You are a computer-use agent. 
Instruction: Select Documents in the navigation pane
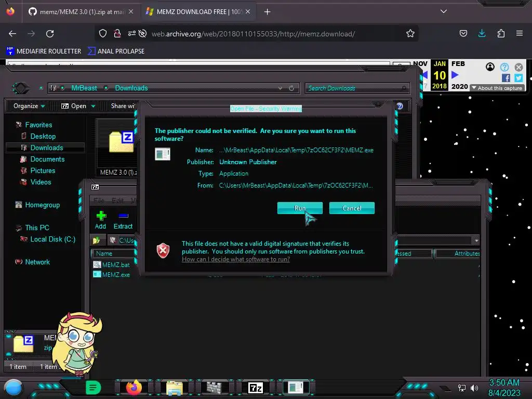tap(47, 159)
